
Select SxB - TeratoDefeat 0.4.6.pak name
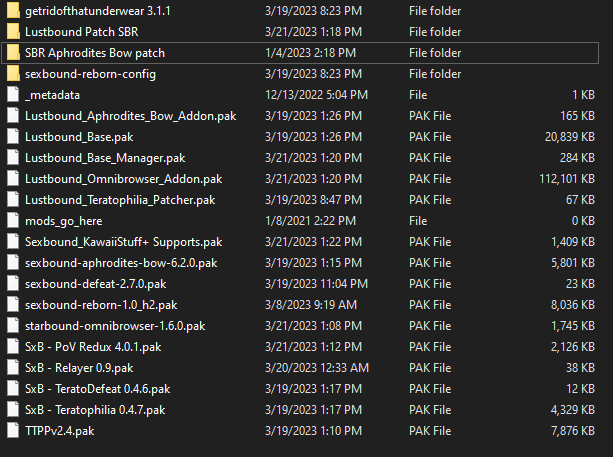(x=97, y=389)
